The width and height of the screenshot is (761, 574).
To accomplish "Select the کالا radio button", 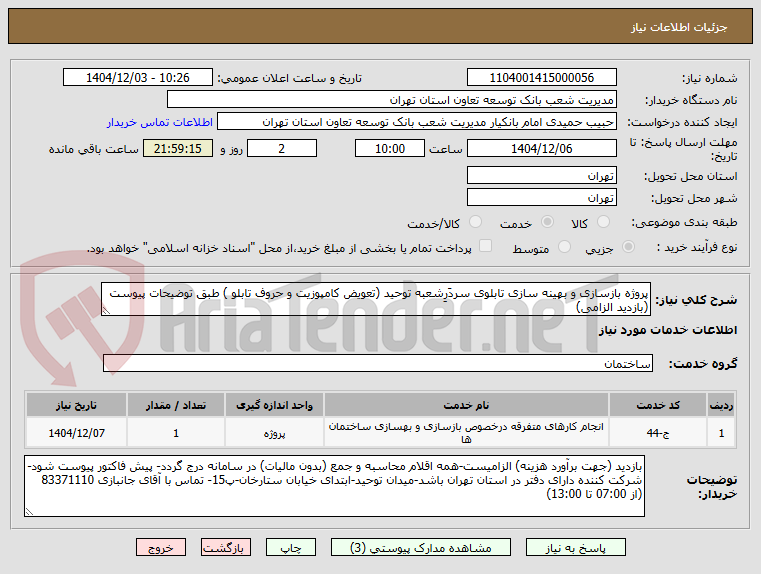I will click(603, 222).
